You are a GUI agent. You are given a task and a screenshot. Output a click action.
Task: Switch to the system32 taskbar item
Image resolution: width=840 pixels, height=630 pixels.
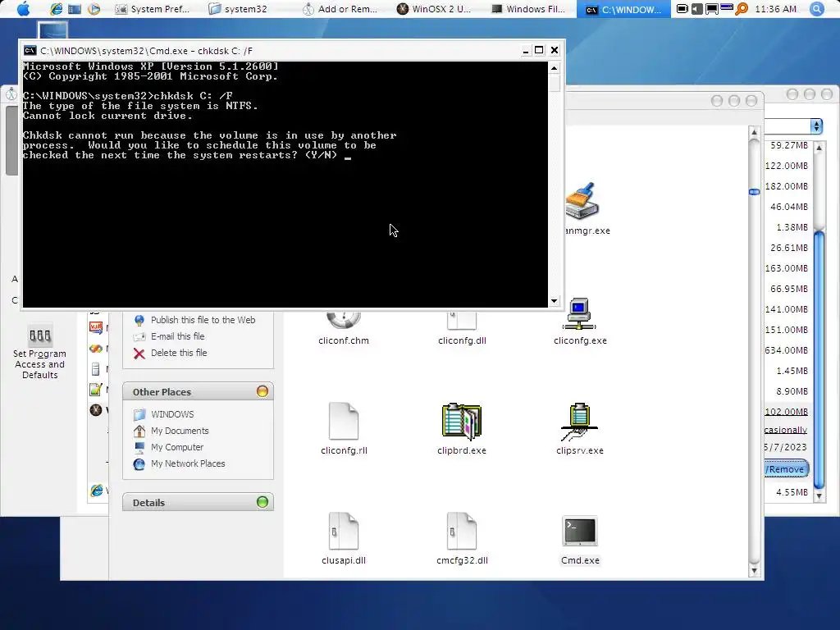[x=238, y=8]
